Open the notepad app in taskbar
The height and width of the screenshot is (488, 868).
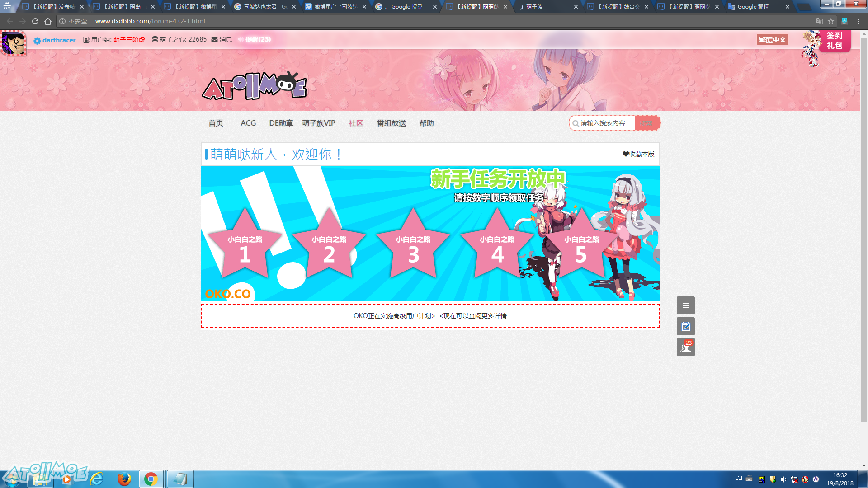pyautogui.click(x=180, y=479)
